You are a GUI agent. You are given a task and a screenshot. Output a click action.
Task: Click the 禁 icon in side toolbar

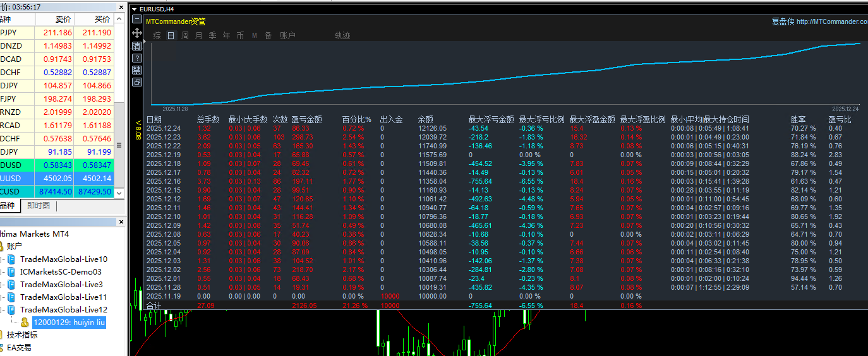tap(137, 70)
